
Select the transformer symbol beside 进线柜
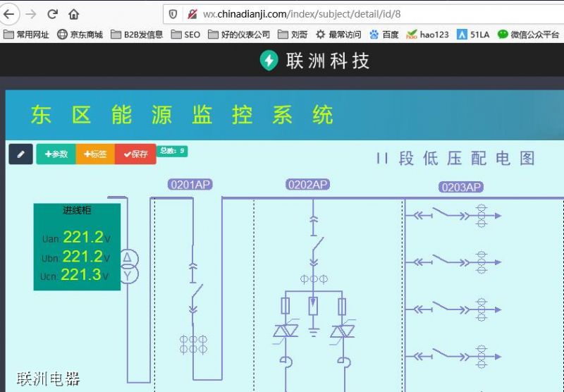[128, 266]
